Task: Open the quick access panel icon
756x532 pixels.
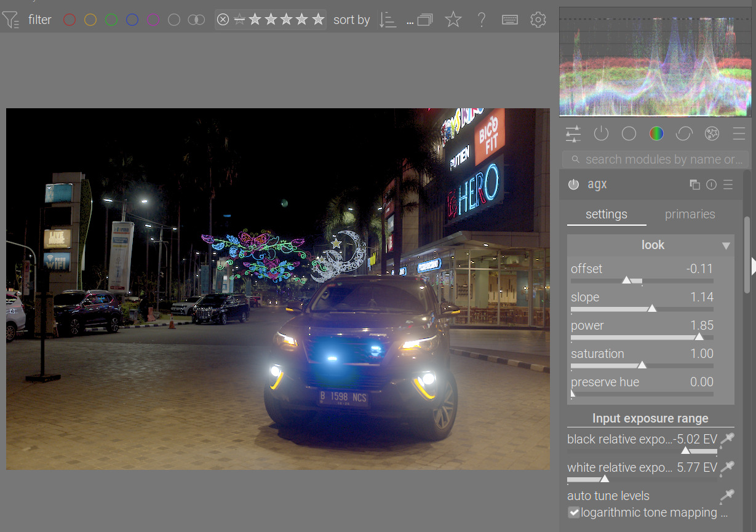Action: tap(573, 133)
